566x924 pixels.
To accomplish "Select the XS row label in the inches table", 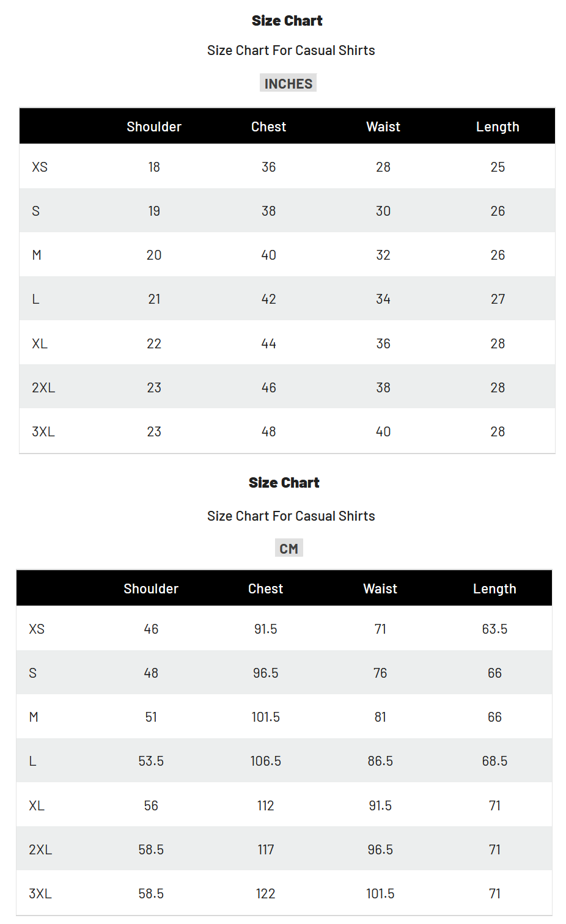I will pyautogui.click(x=40, y=167).
